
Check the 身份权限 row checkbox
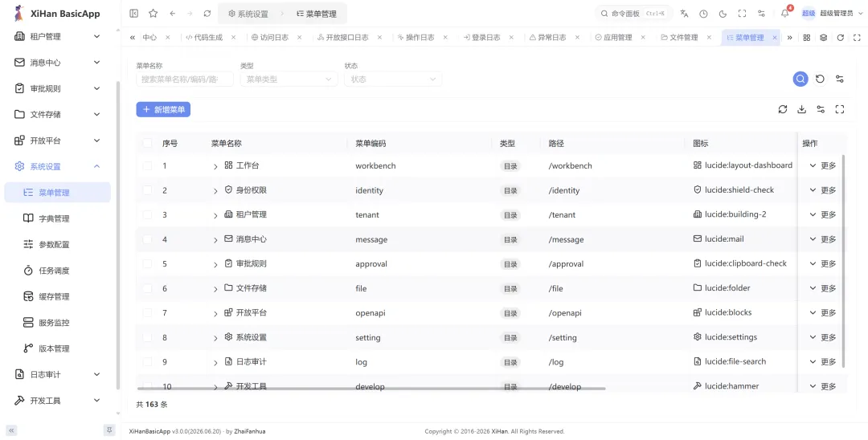(147, 190)
